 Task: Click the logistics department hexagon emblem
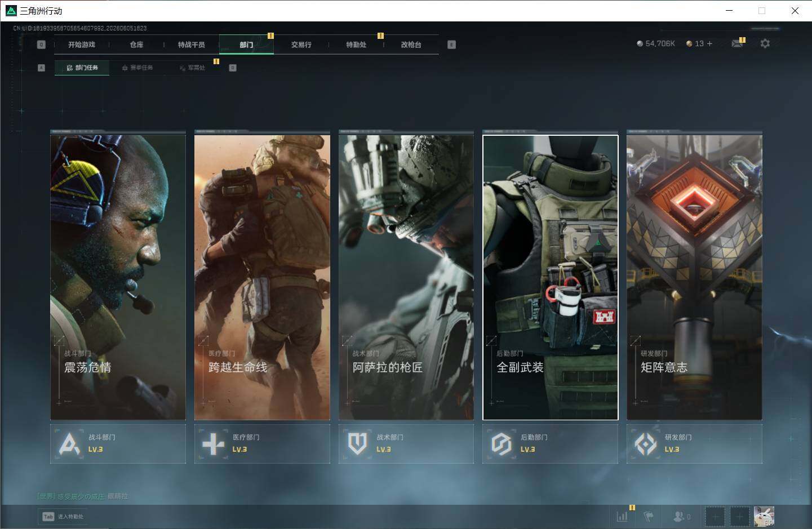coord(501,444)
